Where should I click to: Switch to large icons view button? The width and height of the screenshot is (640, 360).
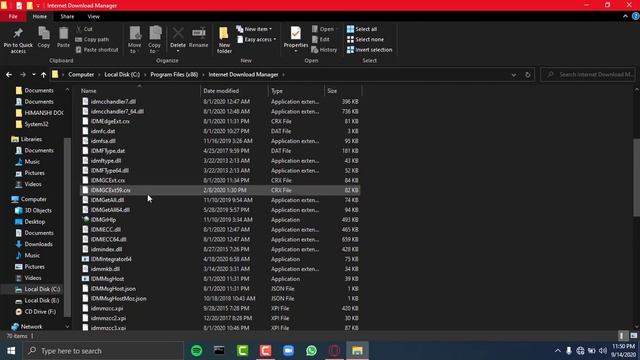click(x=633, y=336)
